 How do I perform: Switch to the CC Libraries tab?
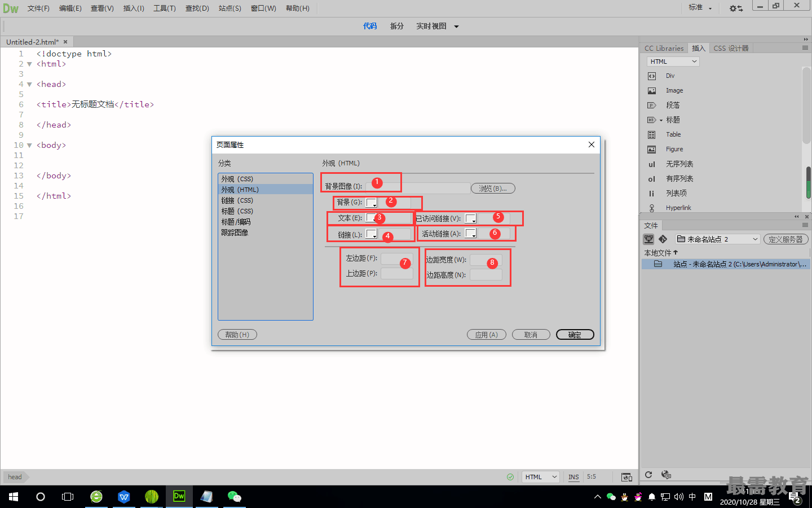[x=664, y=49]
